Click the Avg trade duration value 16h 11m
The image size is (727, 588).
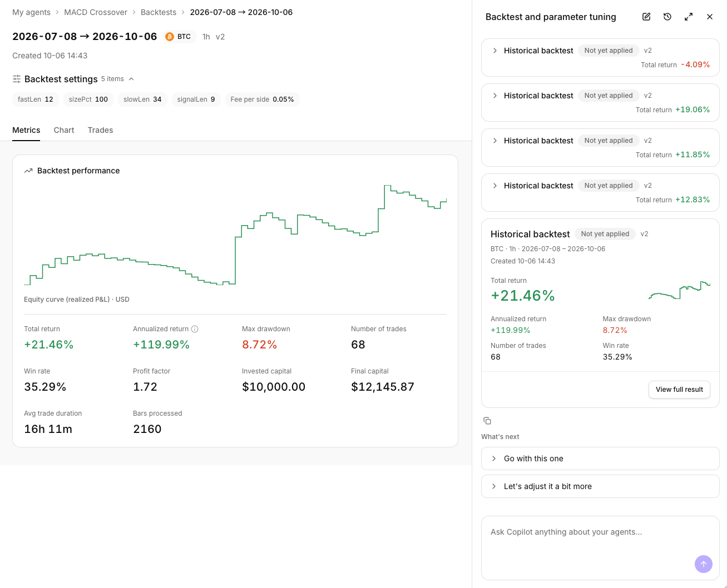tap(48, 429)
